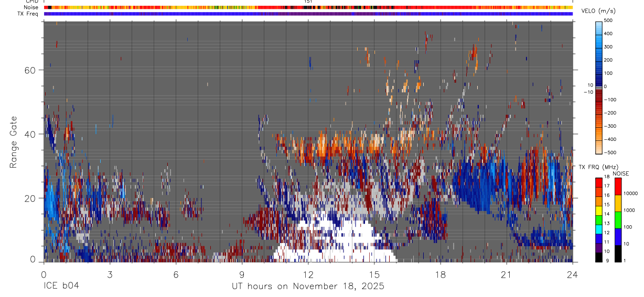
Task: Click the red 17–18 MHz swatch in TX FRQ legend
Action: click(x=599, y=182)
